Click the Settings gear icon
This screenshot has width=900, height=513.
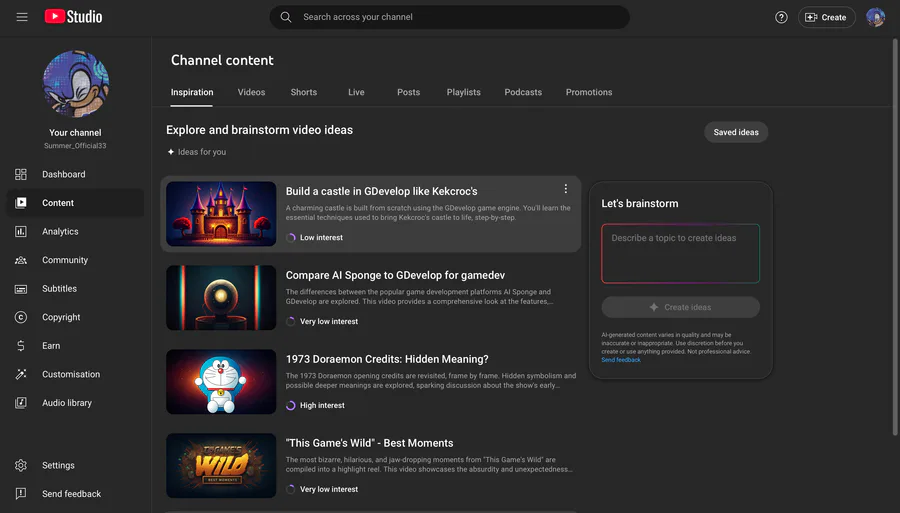click(x=21, y=465)
